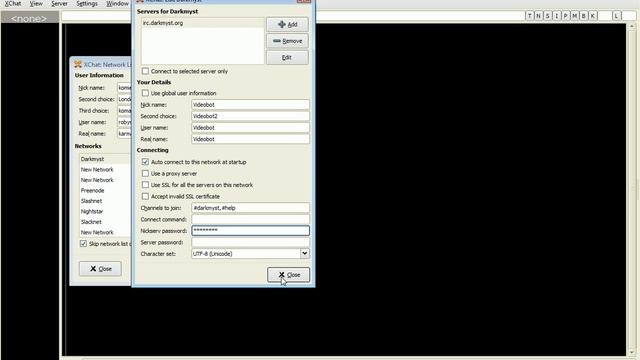Image resolution: width=640 pixels, height=360 pixels.
Task: Enable Use a proxy server
Action: coord(145,173)
